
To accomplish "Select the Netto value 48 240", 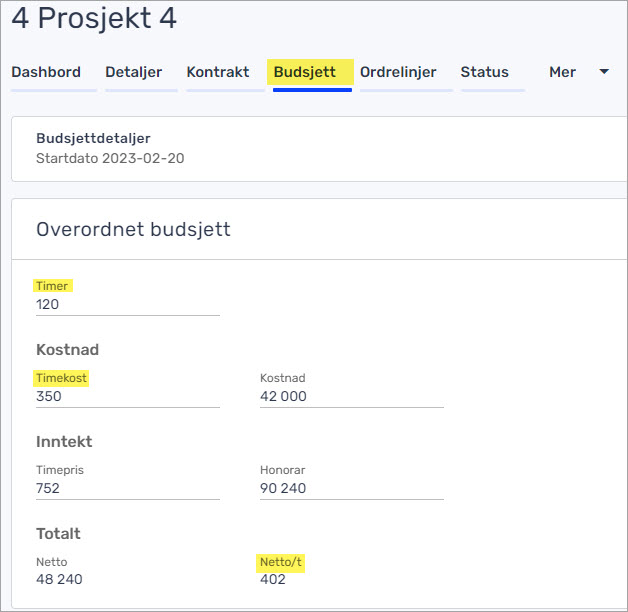I will (x=59, y=580).
